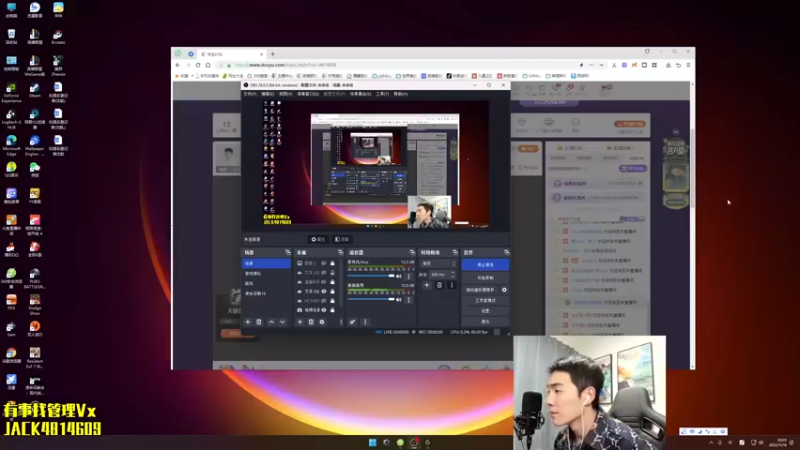Click the 属性 button above the docks
Screen dimensions: 800x450
tap(318, 239)
